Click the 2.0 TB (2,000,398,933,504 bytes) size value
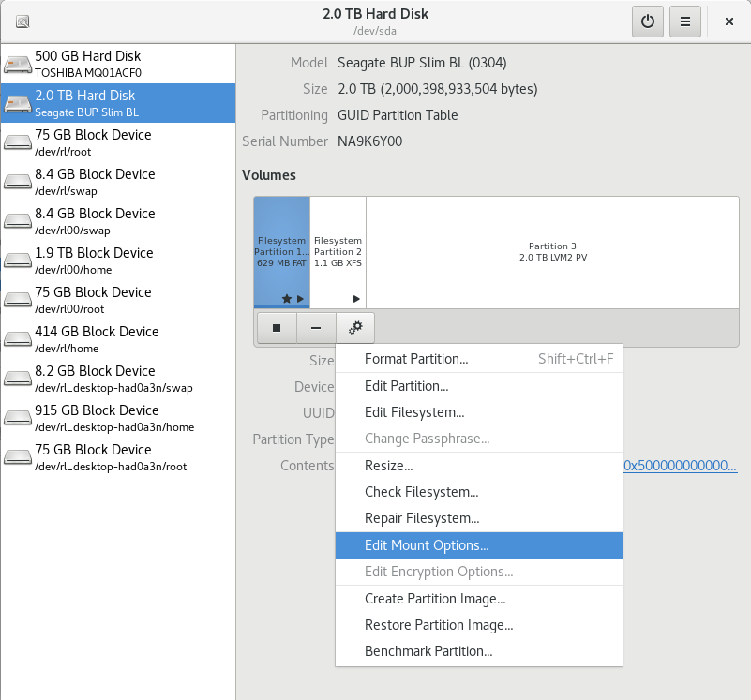This screenshot has width=751, height=700. [438, 89]
